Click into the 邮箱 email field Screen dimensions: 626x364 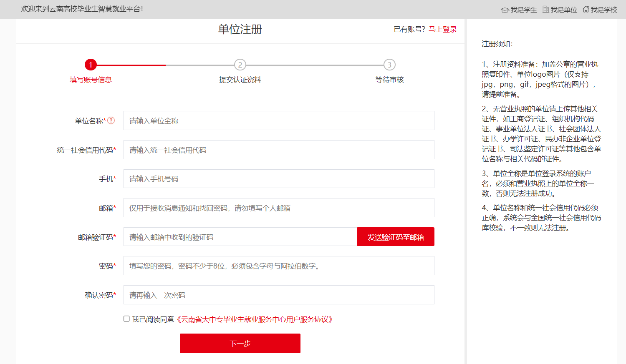(279, 208)
